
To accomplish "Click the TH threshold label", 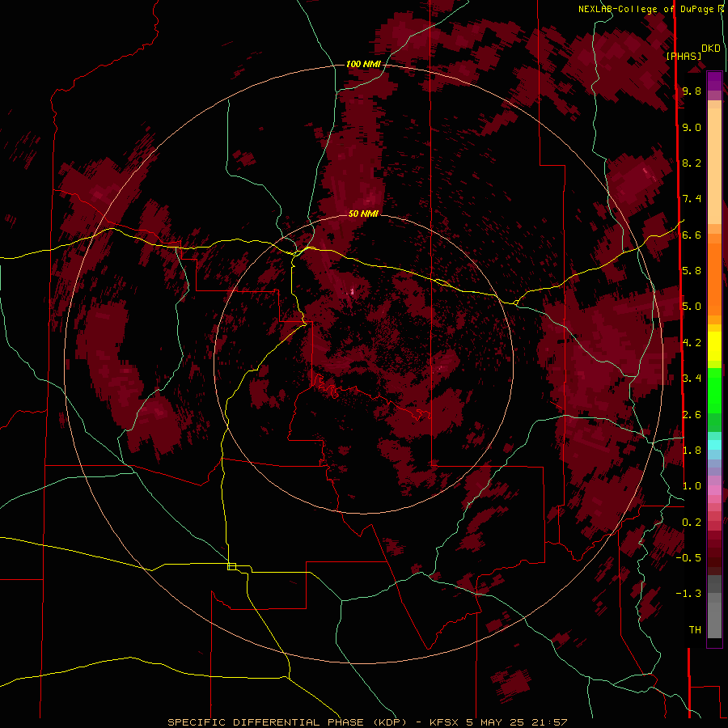I will coord(695,630).
